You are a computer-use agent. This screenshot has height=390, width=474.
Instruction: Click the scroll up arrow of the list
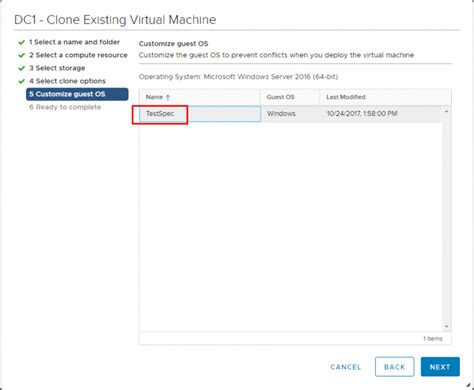446,111
